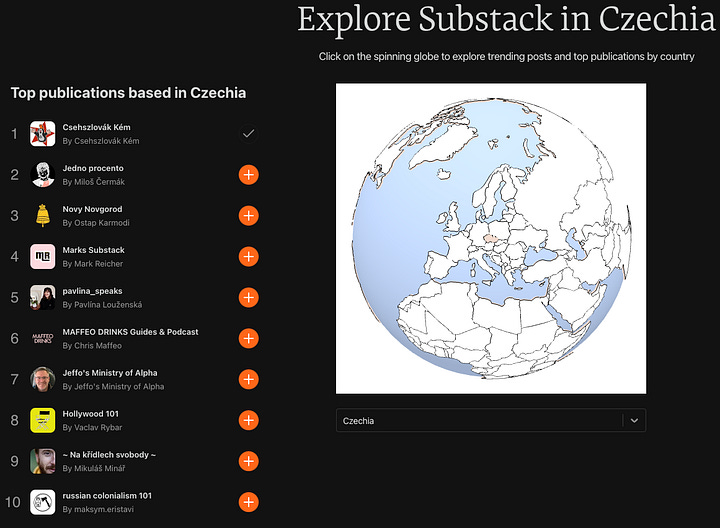
Task: Subscribe to Marks Substack with plus button
Action: 248,257
